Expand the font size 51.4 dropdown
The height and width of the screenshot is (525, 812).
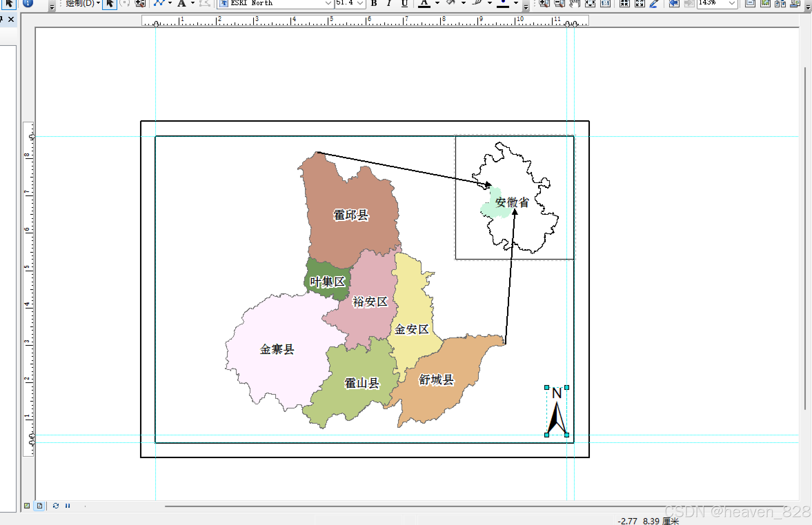click(360, 3)
